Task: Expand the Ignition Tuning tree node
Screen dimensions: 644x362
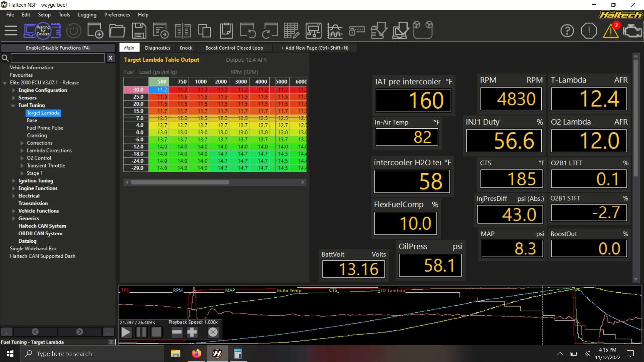Action: point(14,181)
